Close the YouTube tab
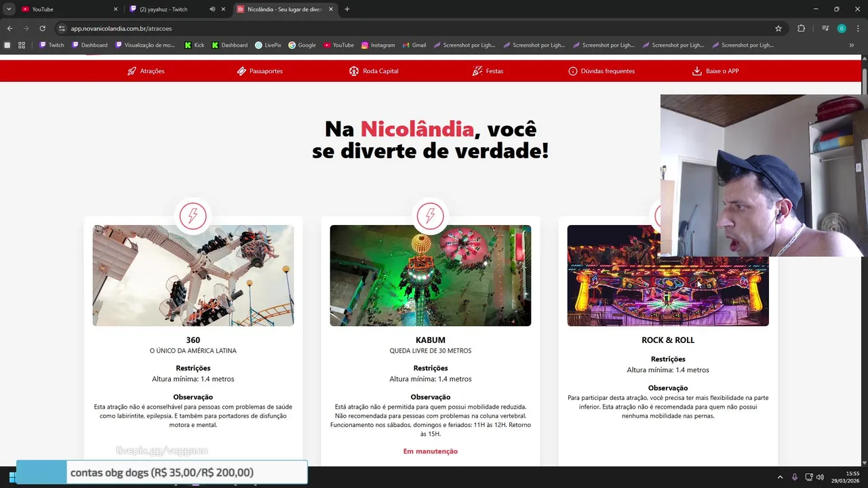The width and height of the screenshot is (868, 488). (x=115, y=9)
